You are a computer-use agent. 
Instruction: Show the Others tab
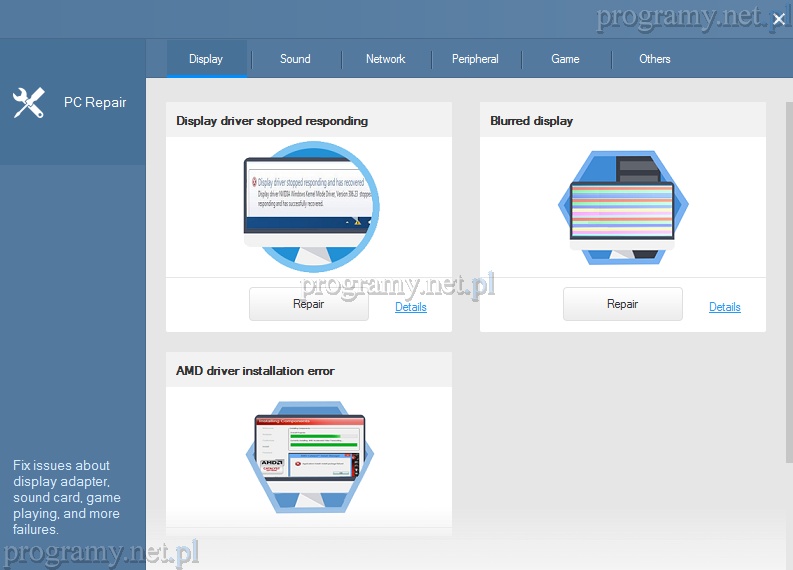click(655, 59)
